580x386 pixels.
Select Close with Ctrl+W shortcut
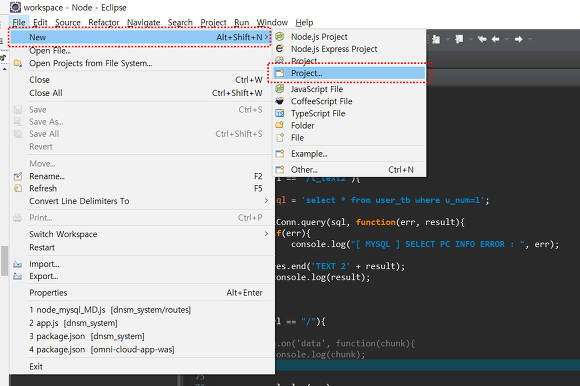[x=141, y=79]
